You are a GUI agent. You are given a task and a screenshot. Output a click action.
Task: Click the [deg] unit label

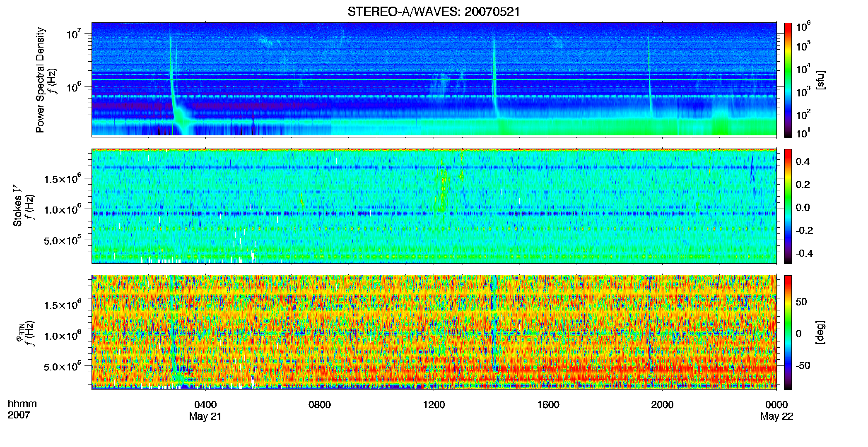tap(821, 332)
